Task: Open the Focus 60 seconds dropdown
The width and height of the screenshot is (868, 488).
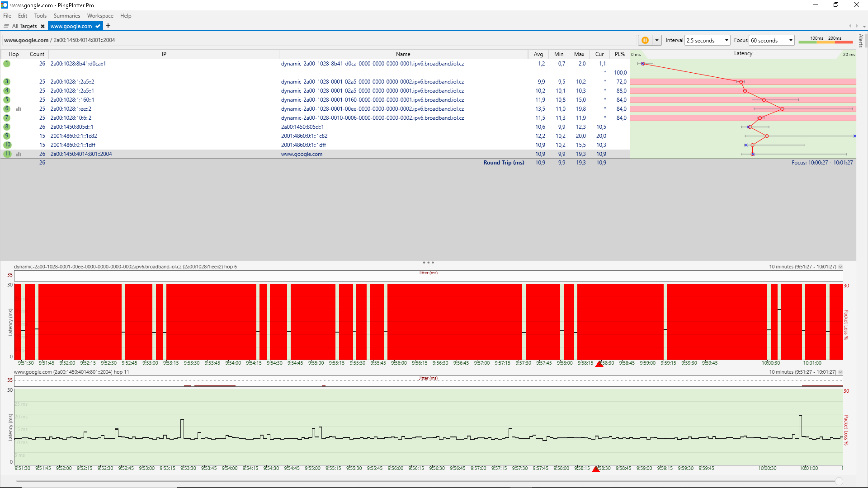Action: pos(771,40)
